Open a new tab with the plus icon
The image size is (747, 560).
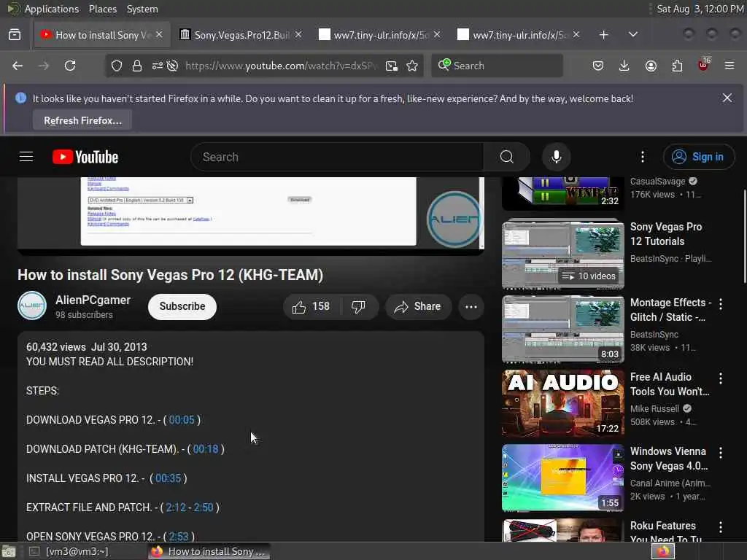tap(603, 35)
